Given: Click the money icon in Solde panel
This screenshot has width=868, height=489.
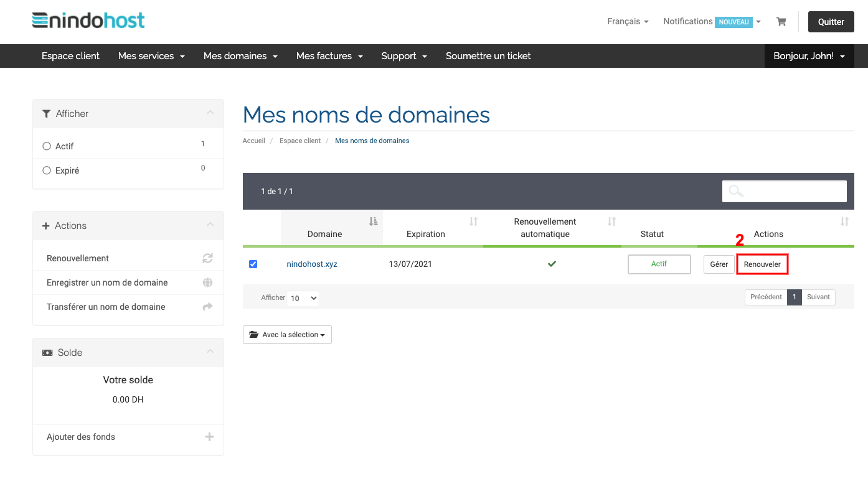Looking at the screenshot, I should 47,353.
